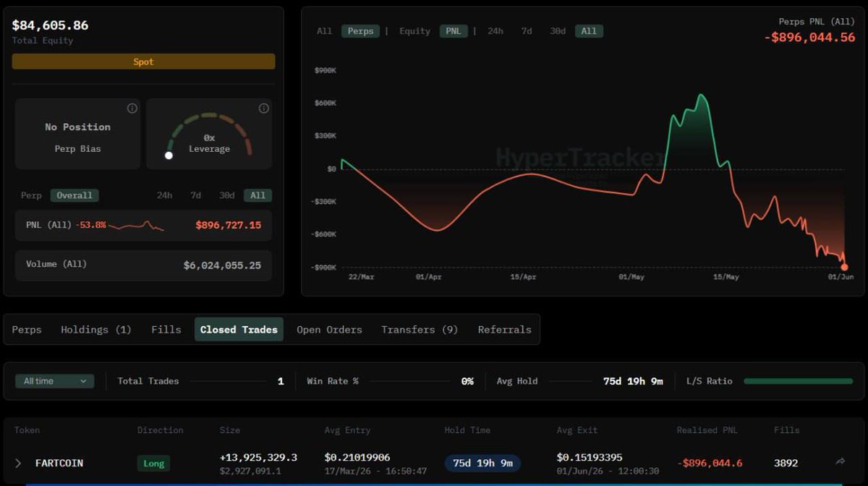
Task: Switch chart scope to All accounts
Action: click(325, 31)
